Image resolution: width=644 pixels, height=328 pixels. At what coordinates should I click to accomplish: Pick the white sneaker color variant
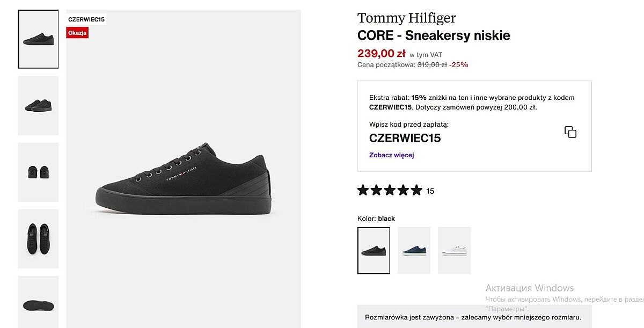[454, 250]
